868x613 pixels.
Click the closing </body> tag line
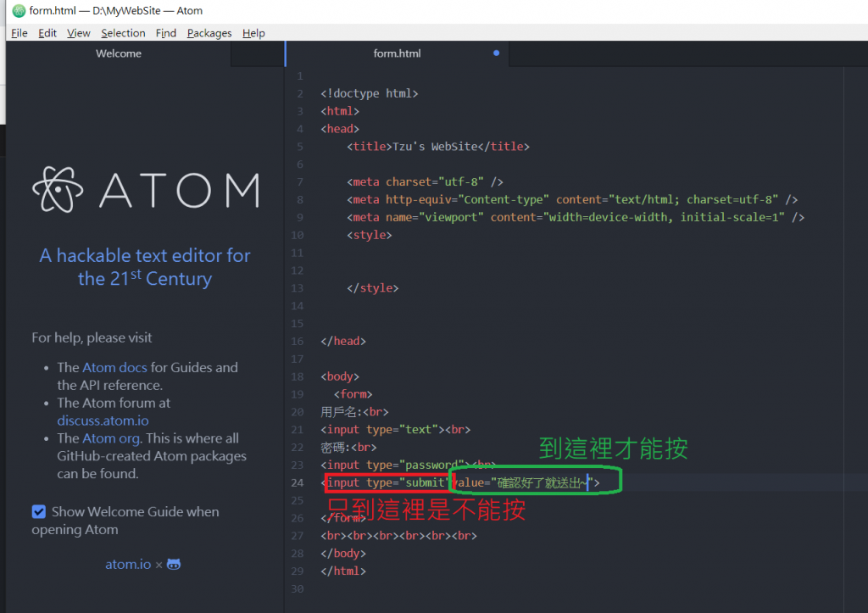(343, 554)
